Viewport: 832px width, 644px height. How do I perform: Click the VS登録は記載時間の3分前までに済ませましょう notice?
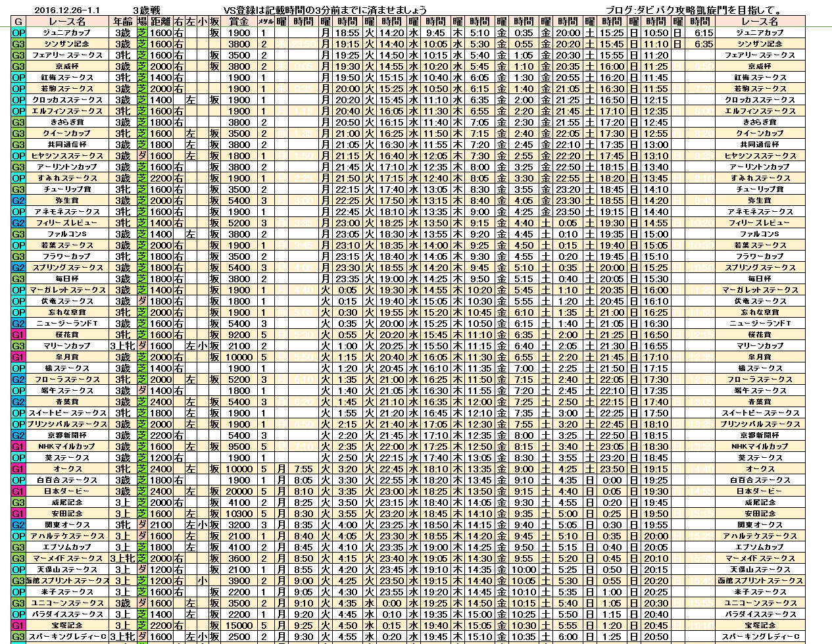click(325, 10)
